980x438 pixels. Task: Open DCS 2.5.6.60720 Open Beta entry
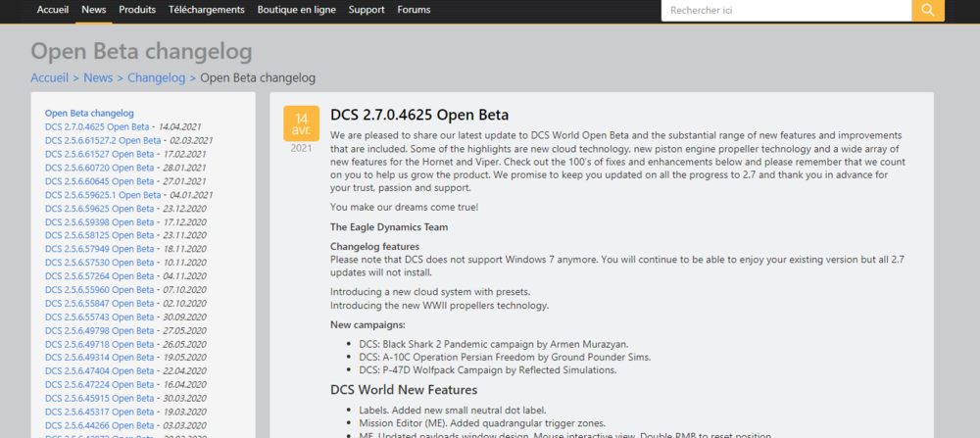tap(100, 168)
